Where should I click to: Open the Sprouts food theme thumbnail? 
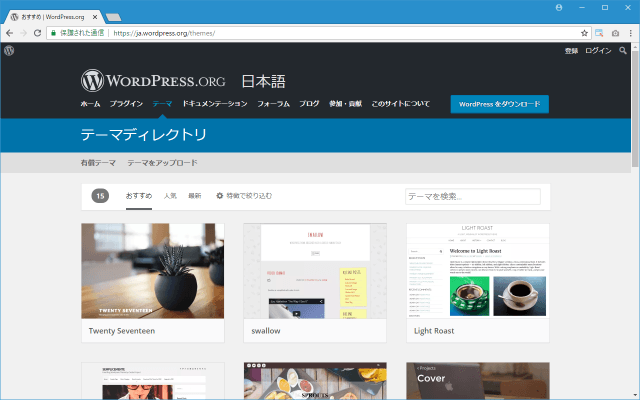(x=315, y=381)
